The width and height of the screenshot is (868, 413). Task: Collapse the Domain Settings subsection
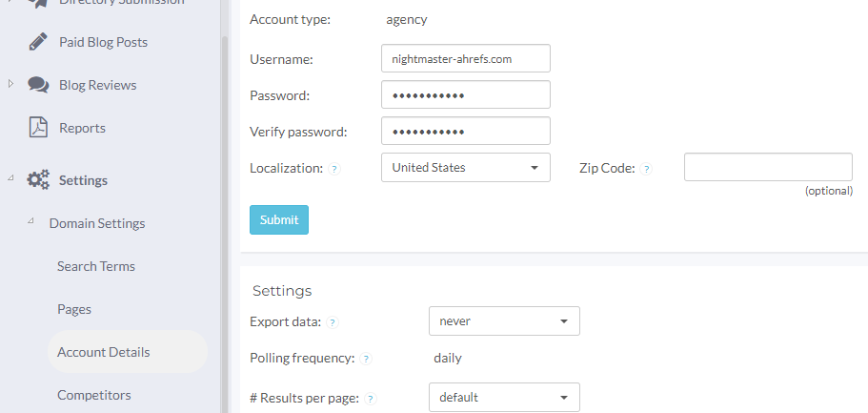pos(30,222)
